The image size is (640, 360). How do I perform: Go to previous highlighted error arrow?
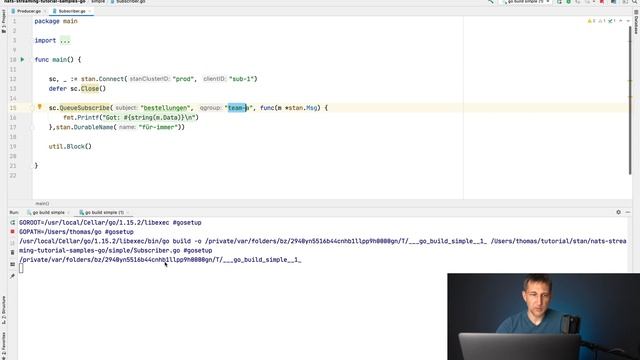(x=621, y=21)
